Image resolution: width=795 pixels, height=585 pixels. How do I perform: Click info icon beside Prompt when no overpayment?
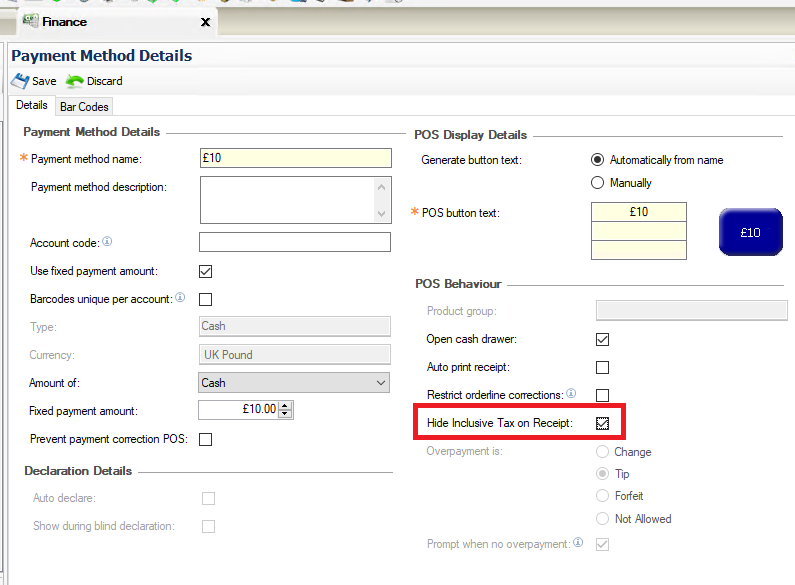(x=578, y=542)
